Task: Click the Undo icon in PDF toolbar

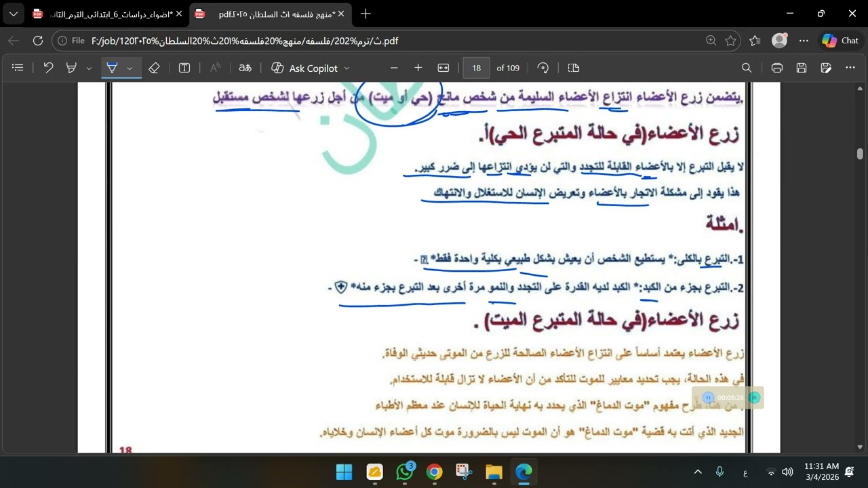Action: pos(48,68)
